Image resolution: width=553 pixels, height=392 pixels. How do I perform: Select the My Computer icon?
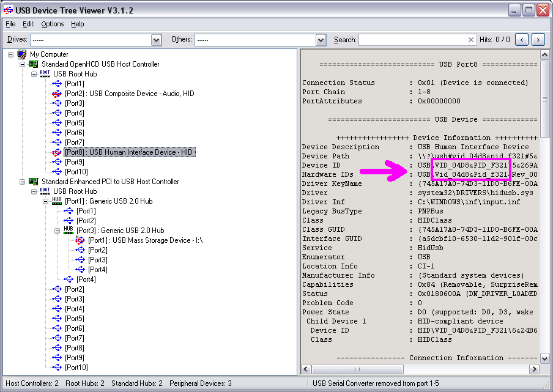(x=22, y=54)
